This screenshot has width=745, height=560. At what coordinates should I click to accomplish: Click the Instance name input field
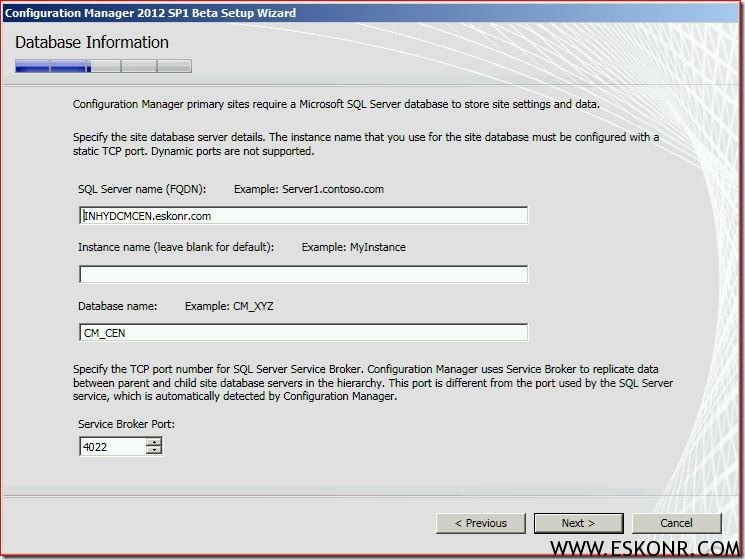click(303, 274)
